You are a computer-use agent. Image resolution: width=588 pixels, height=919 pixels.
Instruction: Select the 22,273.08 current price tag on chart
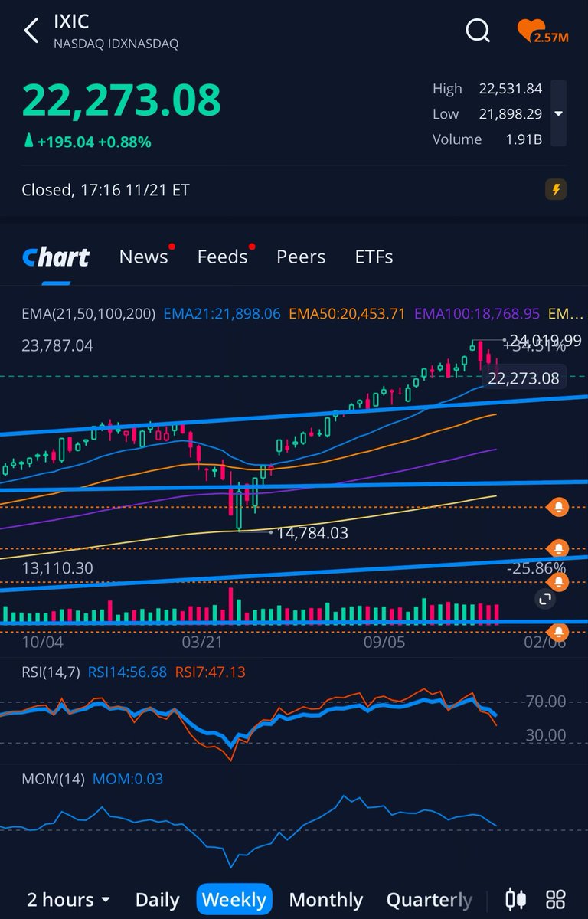click(x=524, y=378)
